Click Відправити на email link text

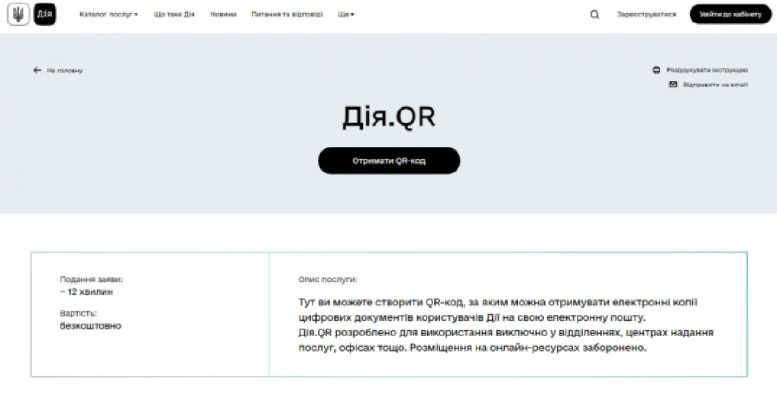714,84
